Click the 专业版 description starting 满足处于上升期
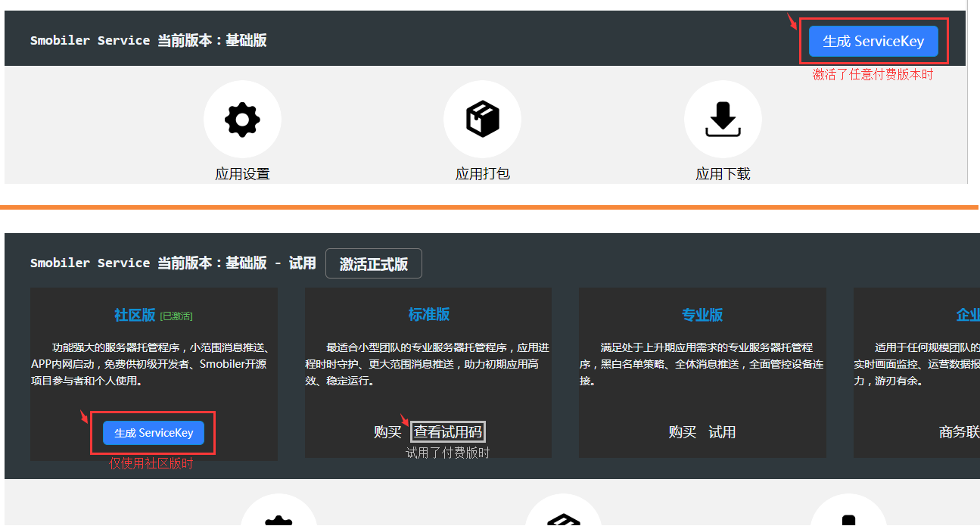 (x=702, y=364)
